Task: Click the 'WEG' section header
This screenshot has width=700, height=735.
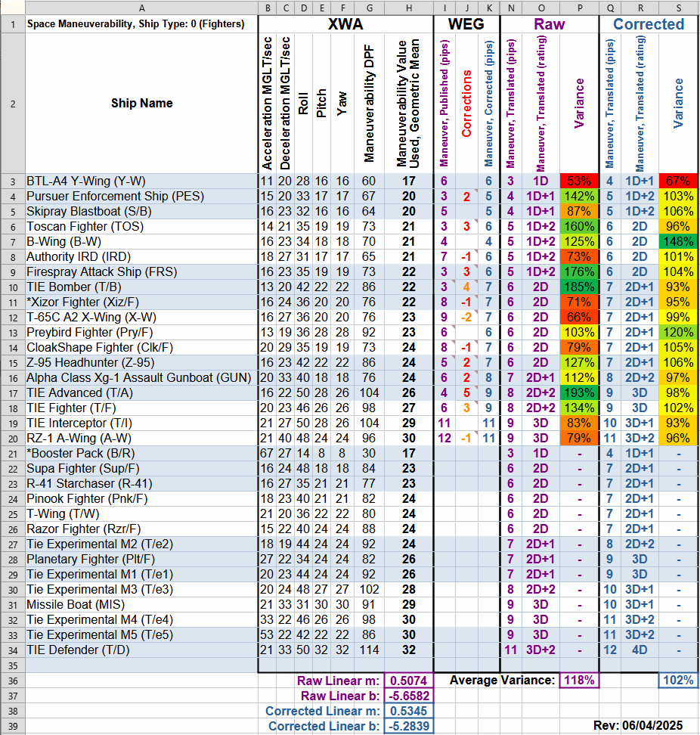Action: point(466,24)
